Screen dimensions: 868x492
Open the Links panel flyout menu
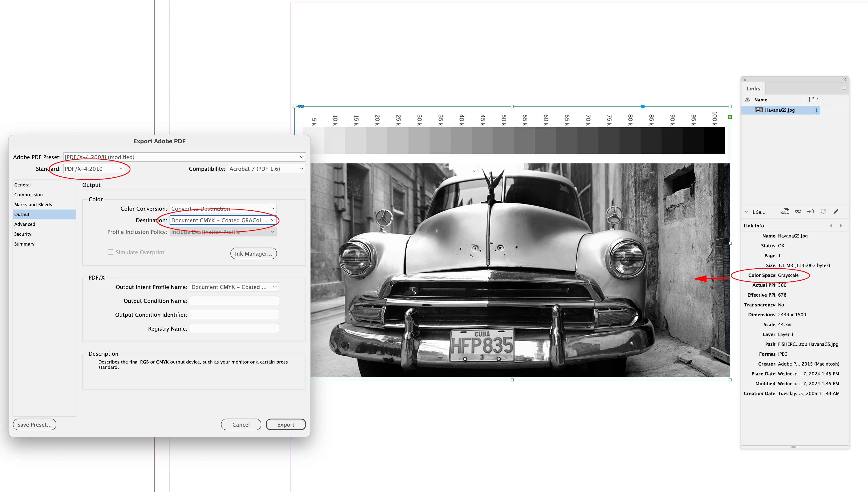[844, 89]
